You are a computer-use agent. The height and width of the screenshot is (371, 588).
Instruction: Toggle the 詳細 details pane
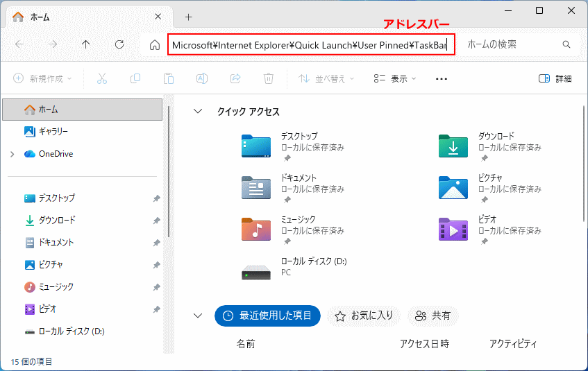[555, 78]
